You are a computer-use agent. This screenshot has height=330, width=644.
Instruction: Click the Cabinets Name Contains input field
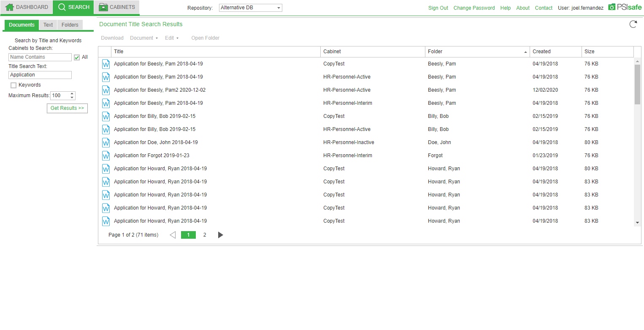pyautogui.click(x=40, y=57)
